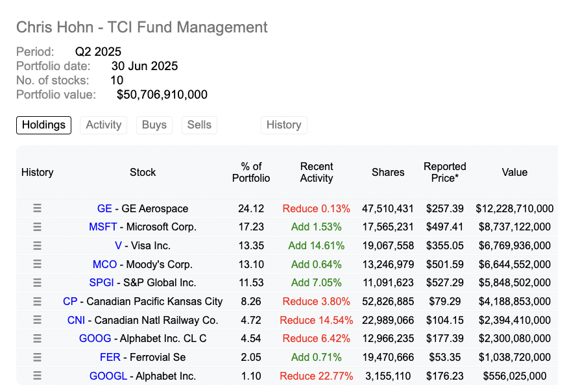This screenshot has width=567, height=392.
Task: Click the shares count 47,510,431
Action: (388, 209)
